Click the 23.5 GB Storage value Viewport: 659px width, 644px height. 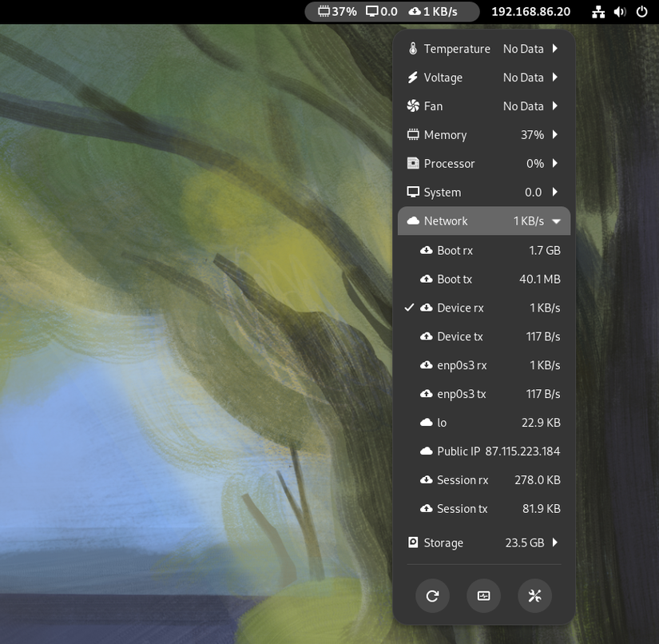coord(525,543)
